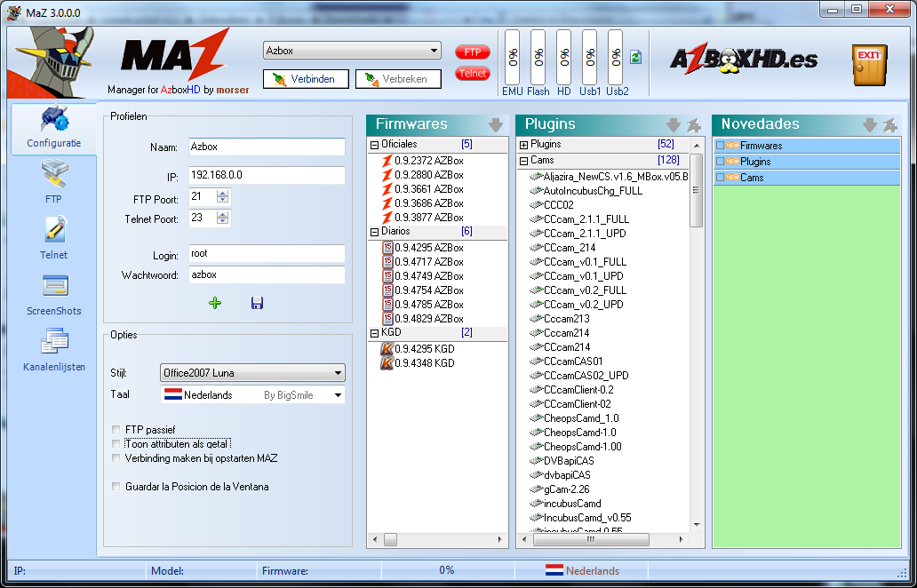Collapse the Diarios firmware group

coord(374,232)
